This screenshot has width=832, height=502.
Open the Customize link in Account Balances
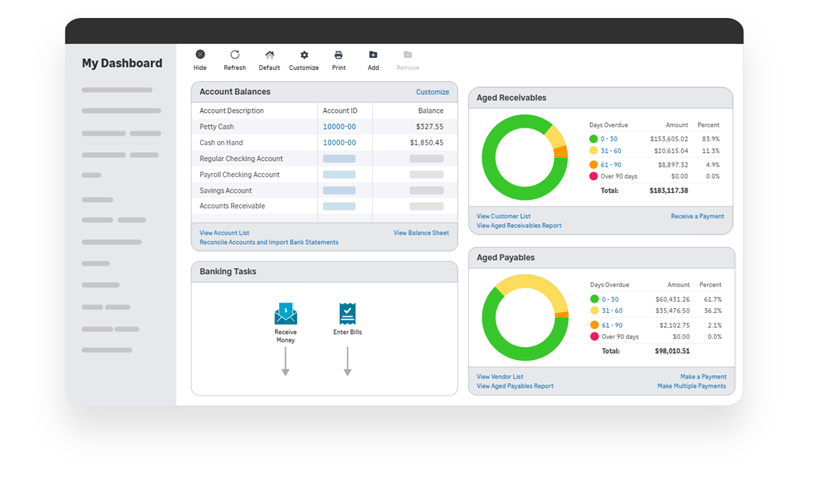coord(432,92)
